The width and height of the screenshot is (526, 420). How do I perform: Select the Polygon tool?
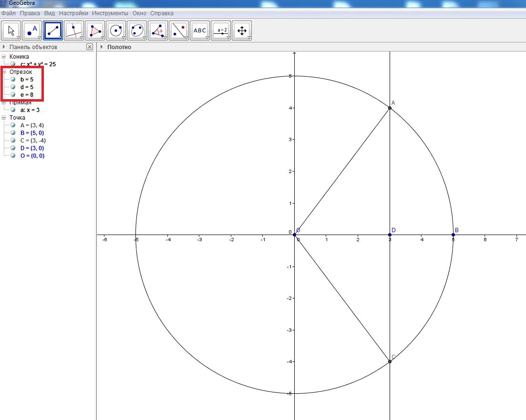pos(95,30)
